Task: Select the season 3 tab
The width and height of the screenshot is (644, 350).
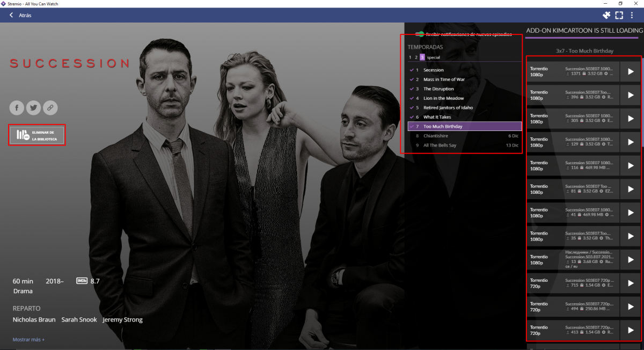Action: [x=422, y=57]
